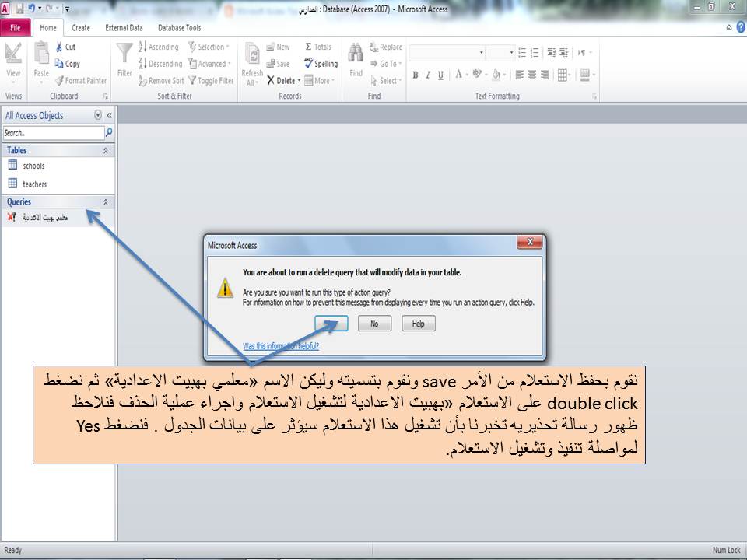Switch to the Create ribbon tab

81,27
